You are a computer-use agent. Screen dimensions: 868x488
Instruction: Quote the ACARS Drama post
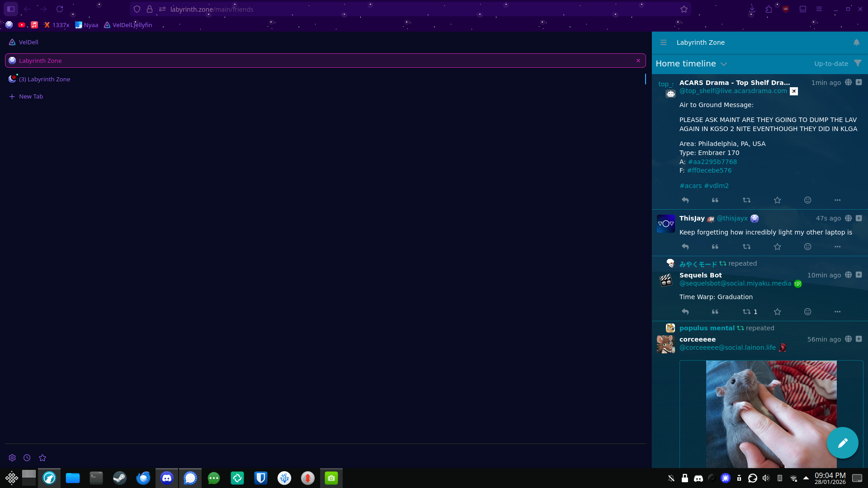(716, 200)
